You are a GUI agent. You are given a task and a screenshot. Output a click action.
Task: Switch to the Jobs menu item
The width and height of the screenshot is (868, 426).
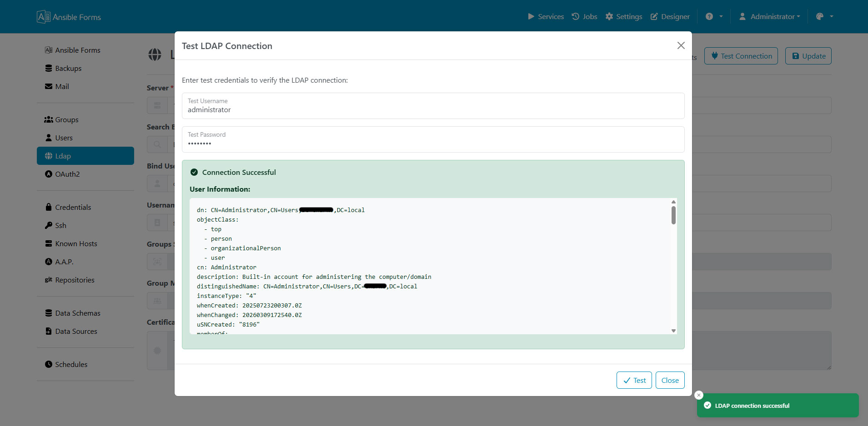(x=584, y=16)
